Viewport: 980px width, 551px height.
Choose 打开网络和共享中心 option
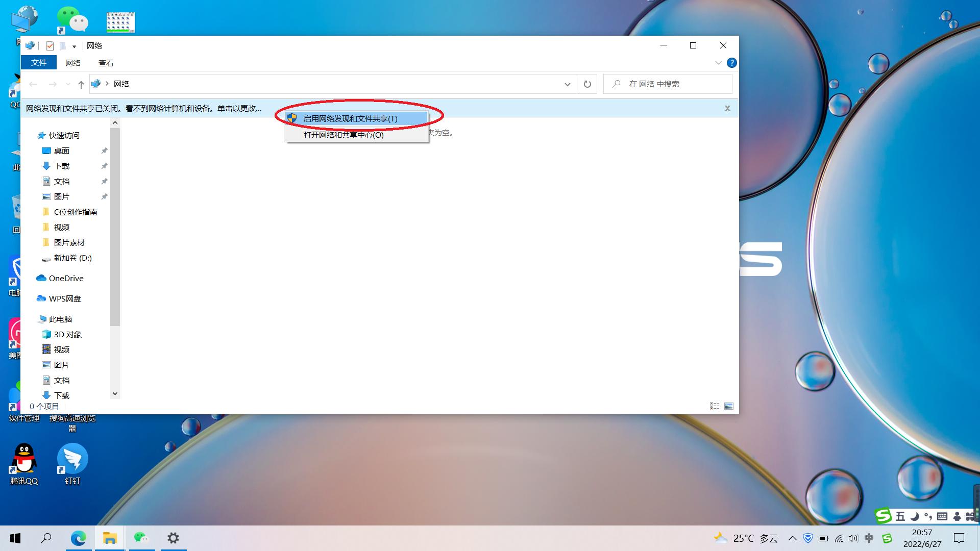coord(344,135)
